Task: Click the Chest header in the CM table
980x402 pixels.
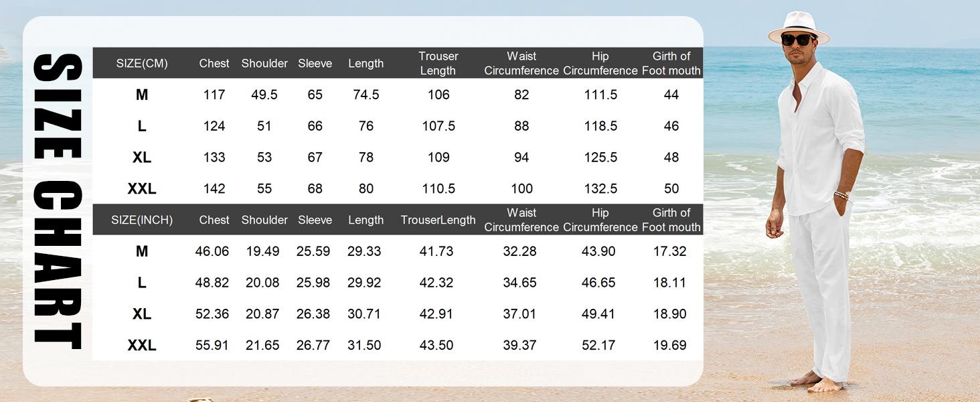Action: pos(214,64)
